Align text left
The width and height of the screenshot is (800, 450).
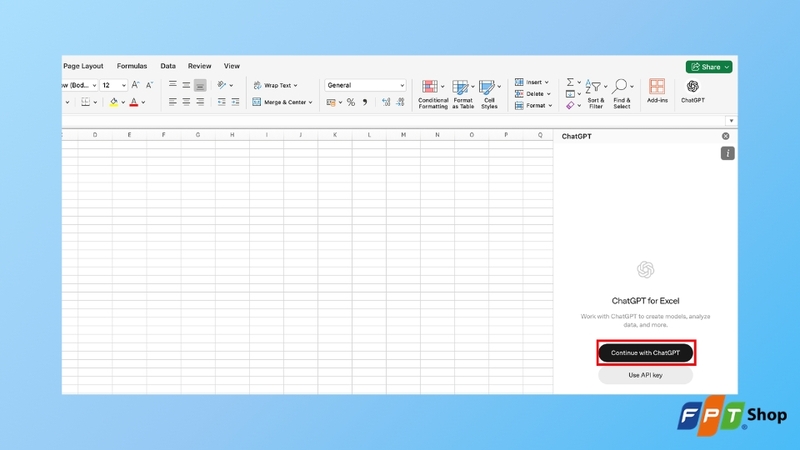(x=173, y=102)
